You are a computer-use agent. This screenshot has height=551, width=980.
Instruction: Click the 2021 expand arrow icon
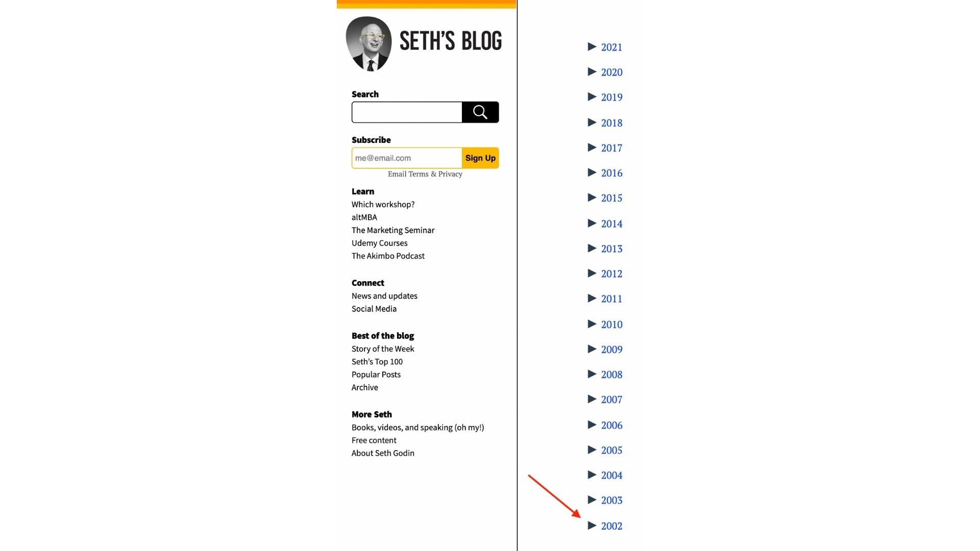(x=592, y=46)
